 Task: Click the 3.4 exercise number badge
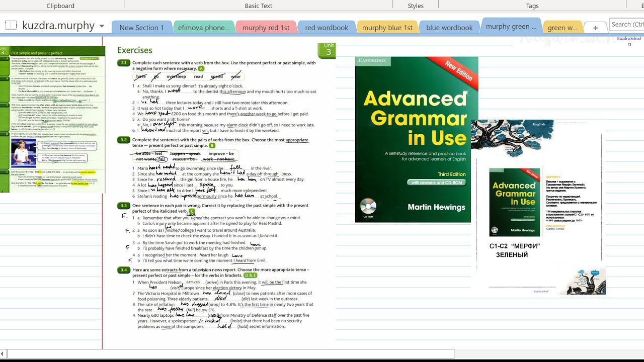pyautogui.click(x=123, y=270)
